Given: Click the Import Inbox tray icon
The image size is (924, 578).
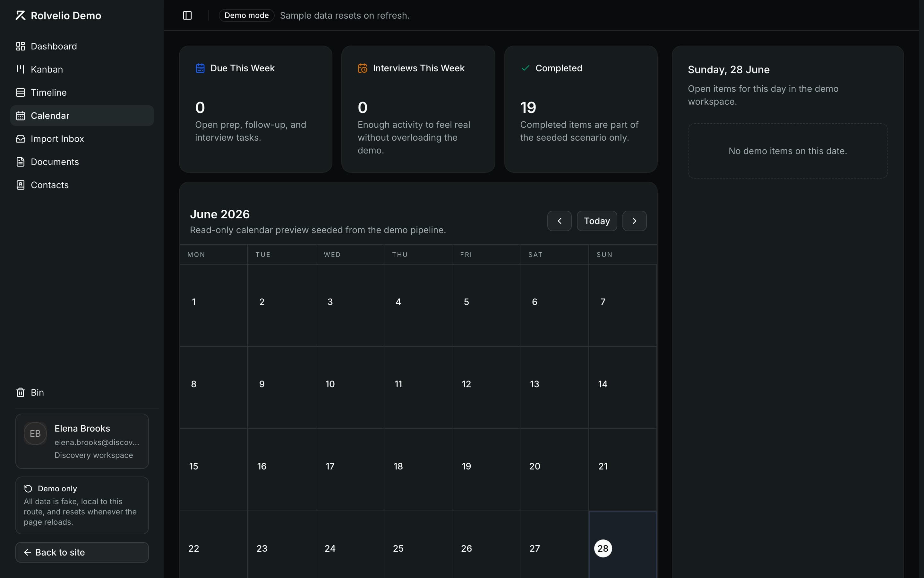Looking at the screenshot, I should [x=20, y=139].
